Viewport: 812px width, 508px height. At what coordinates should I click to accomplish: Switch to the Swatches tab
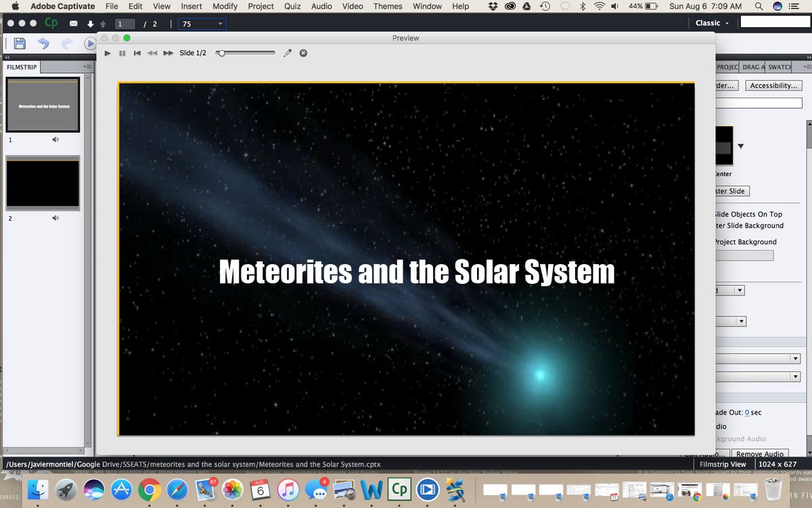(780, 67)
